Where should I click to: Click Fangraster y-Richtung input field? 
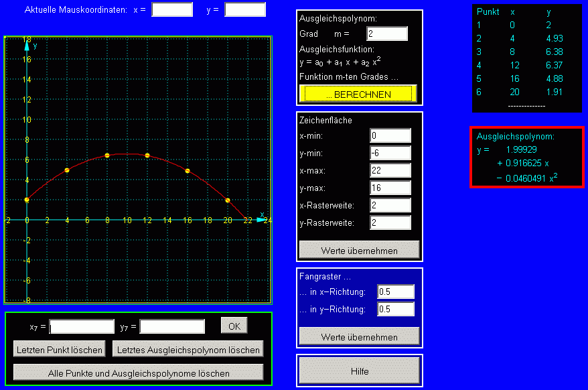click(395, 309)
